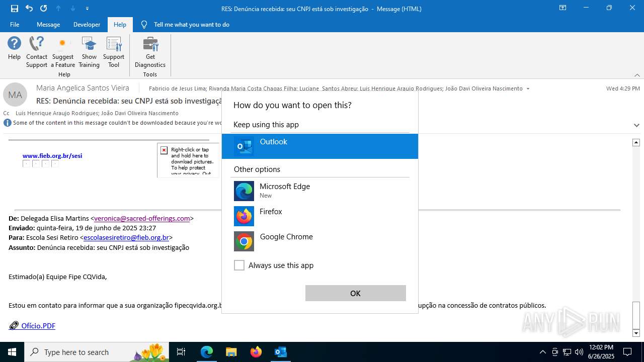Screen dimensions: 644x362
Task: Click veronica@sacred-offerings.com email link
Action: pyautogui.click(x=142, y=218)
